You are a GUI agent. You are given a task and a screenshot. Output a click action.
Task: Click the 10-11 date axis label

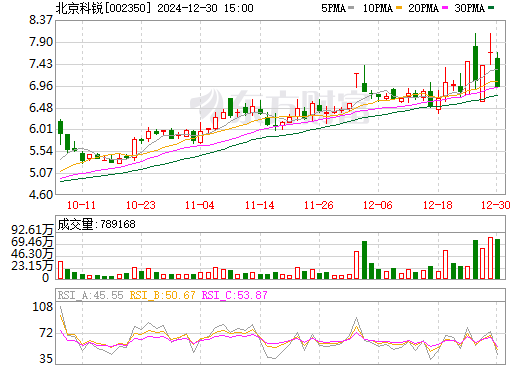(81, 205)
